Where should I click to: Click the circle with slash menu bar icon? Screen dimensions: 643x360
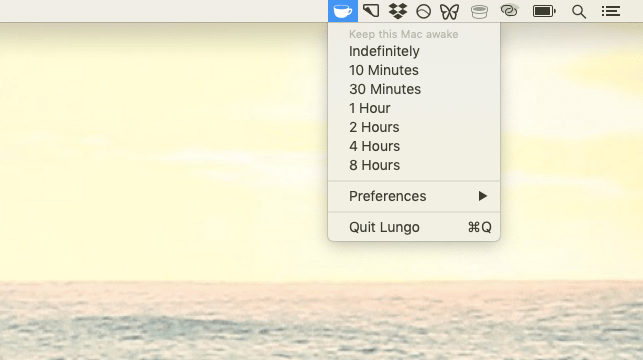(x=423, y=11)
